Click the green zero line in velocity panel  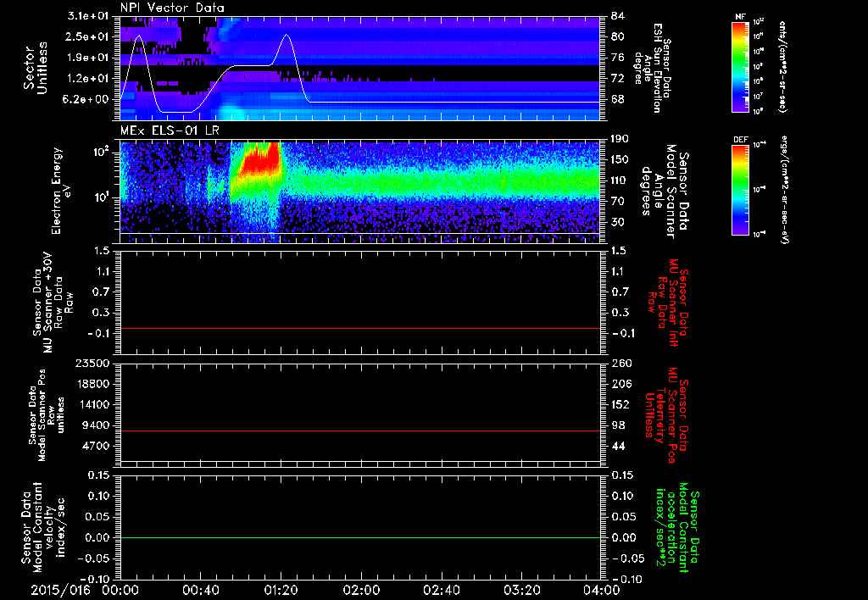pyautogui.click(x=360, y=537)
